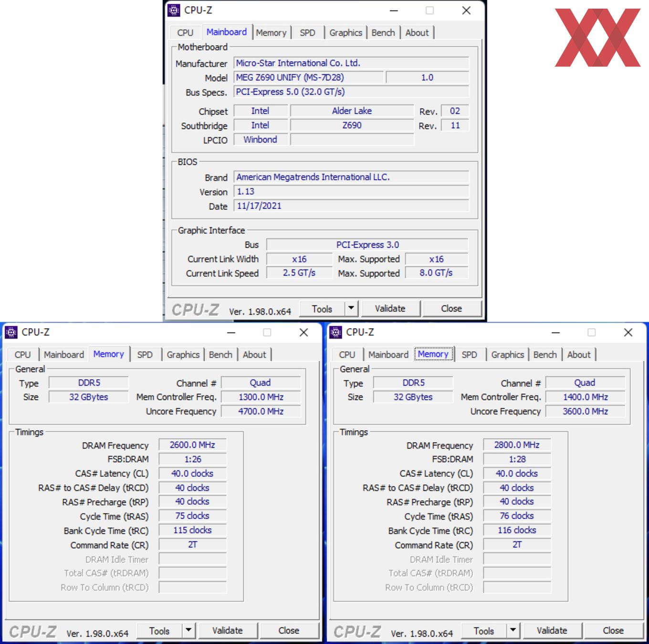Minimize the bottom-left CPU-Z window
649x644 pixels.
[231, 332]
